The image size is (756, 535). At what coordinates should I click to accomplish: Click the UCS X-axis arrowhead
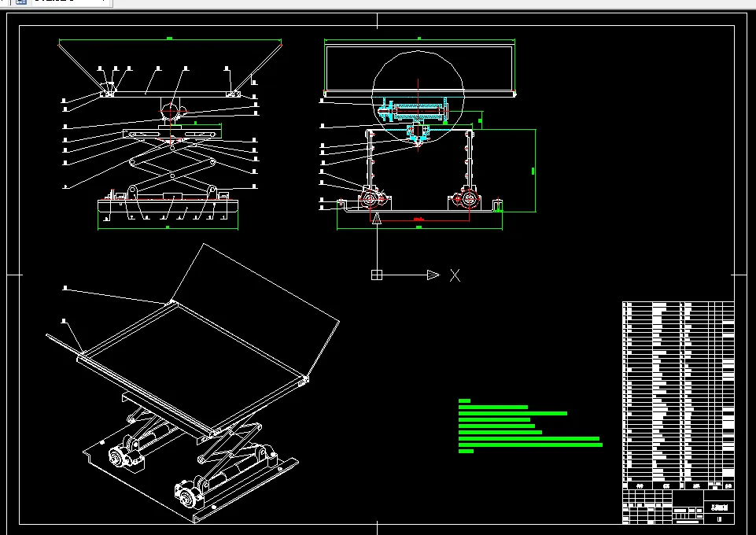pyautogui.click(x=433, y=275)
